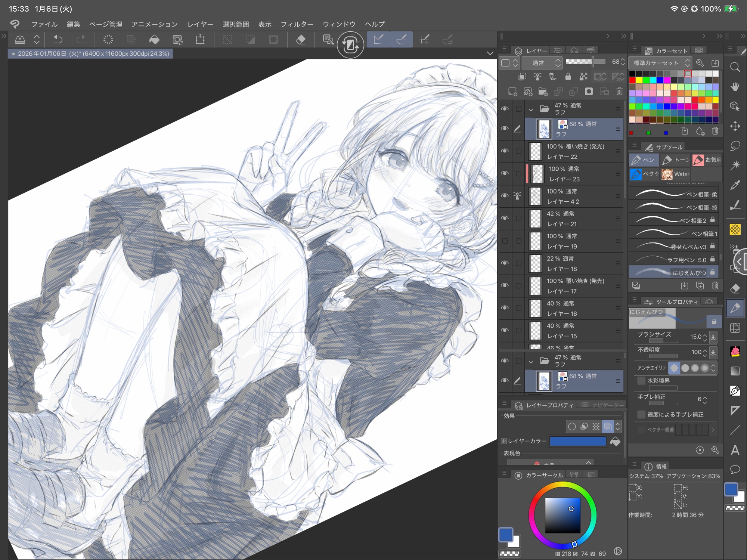Select the Magnifier zoom tool
Image resolution: width=747 pixels, height=560 pixels.
pyautogui.click(x=735, y=67)
